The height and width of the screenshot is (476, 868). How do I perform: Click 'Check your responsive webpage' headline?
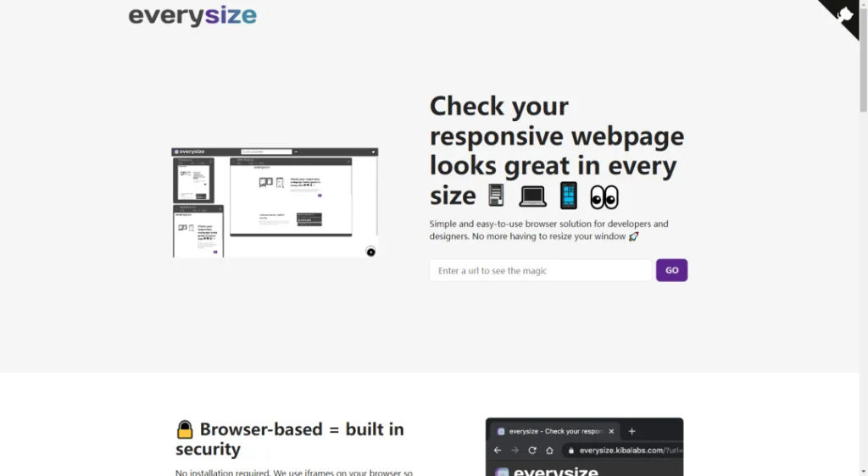click(557, 151)
